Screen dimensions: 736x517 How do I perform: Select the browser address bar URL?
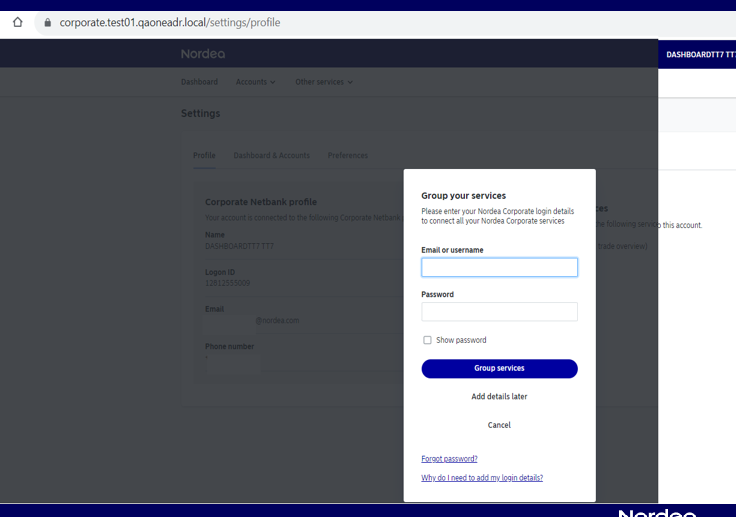pos(170,23)
